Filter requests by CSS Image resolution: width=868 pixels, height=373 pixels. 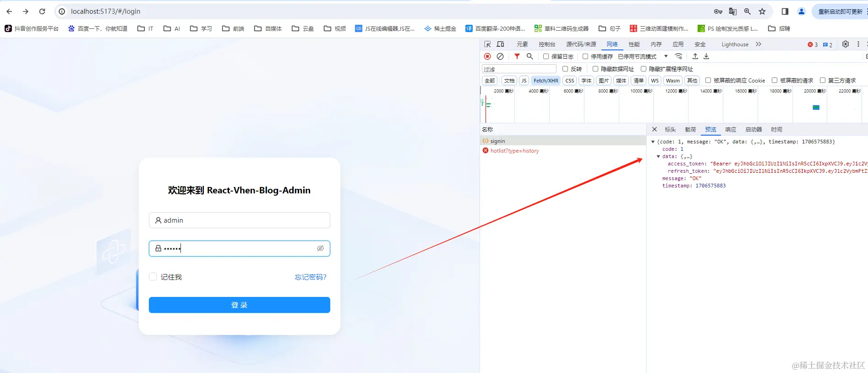[x=569, y=81]
